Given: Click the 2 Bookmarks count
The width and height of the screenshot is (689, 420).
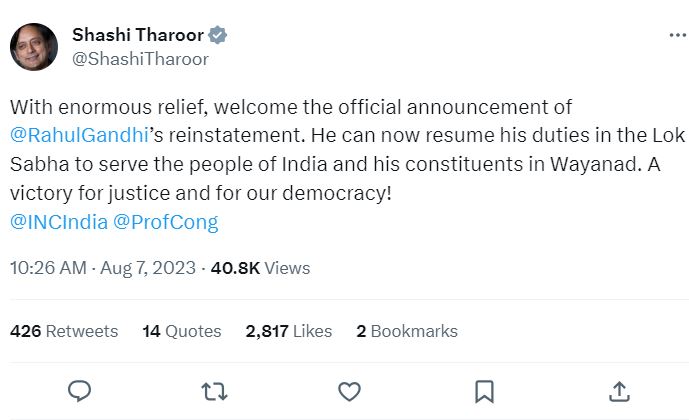Looking at the screenshot, I should 407,331.
